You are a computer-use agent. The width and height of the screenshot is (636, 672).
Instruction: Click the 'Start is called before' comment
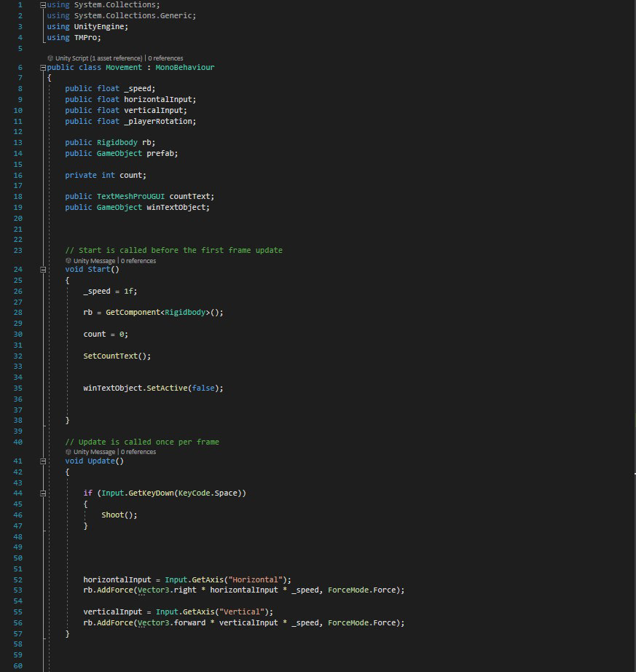point(174,250)
